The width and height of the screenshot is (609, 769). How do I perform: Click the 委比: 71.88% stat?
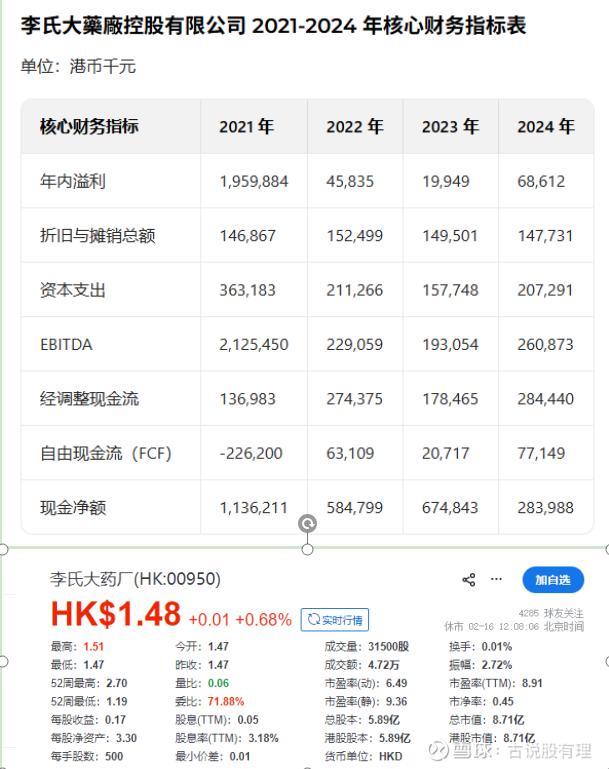[x=210, y=701]
